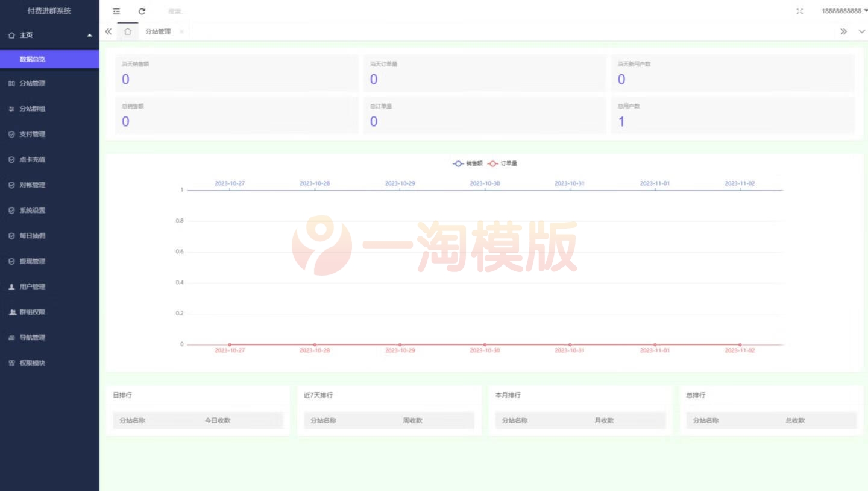868x491 pixels.
Task: Click the 支付管理 sidebar icon
Action: [11, 135]
